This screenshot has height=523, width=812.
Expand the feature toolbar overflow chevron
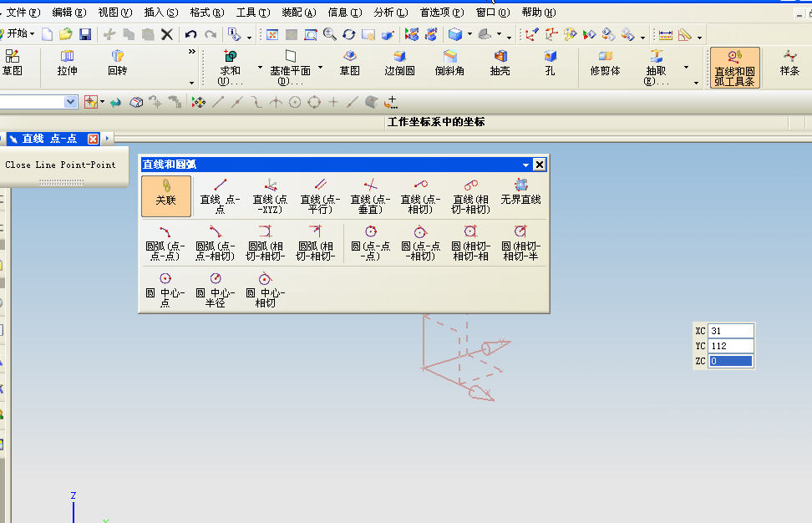tap(191, 51)
